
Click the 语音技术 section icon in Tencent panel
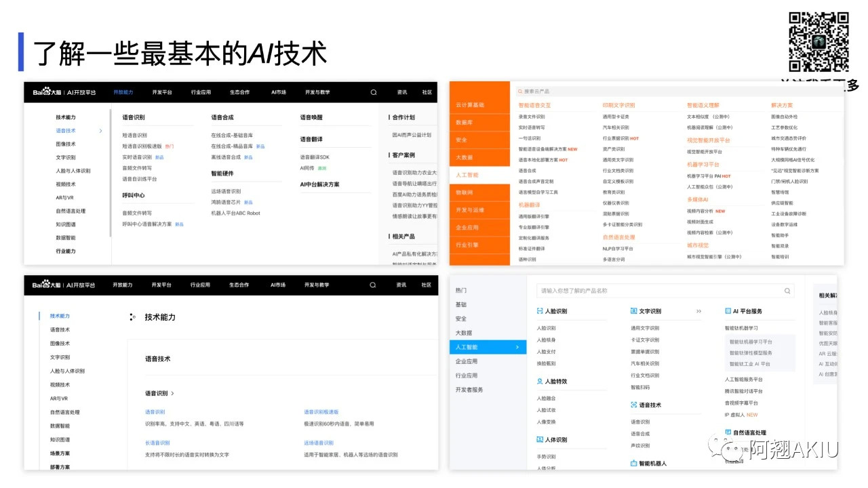(633, 405)
